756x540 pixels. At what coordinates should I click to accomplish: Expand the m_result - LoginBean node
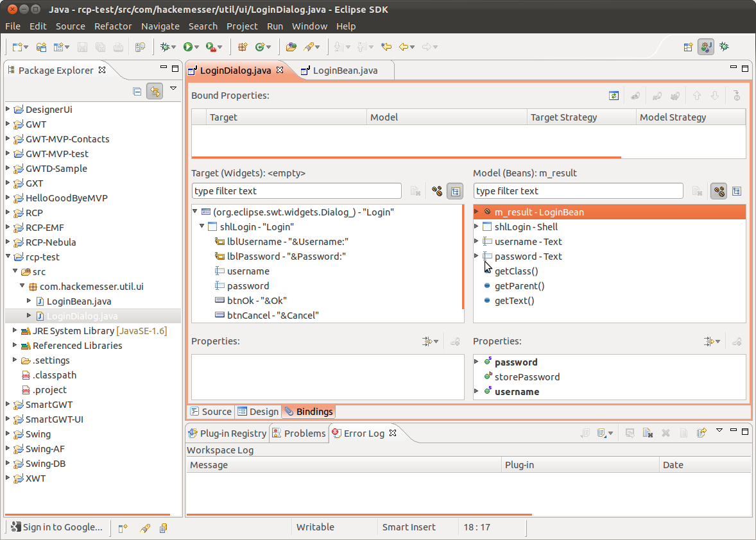[476, 212]
